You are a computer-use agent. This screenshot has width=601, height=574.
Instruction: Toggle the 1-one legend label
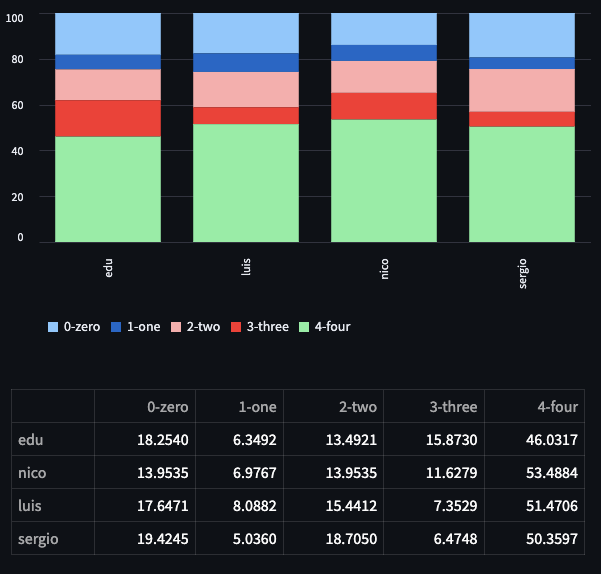coord(144,327)
